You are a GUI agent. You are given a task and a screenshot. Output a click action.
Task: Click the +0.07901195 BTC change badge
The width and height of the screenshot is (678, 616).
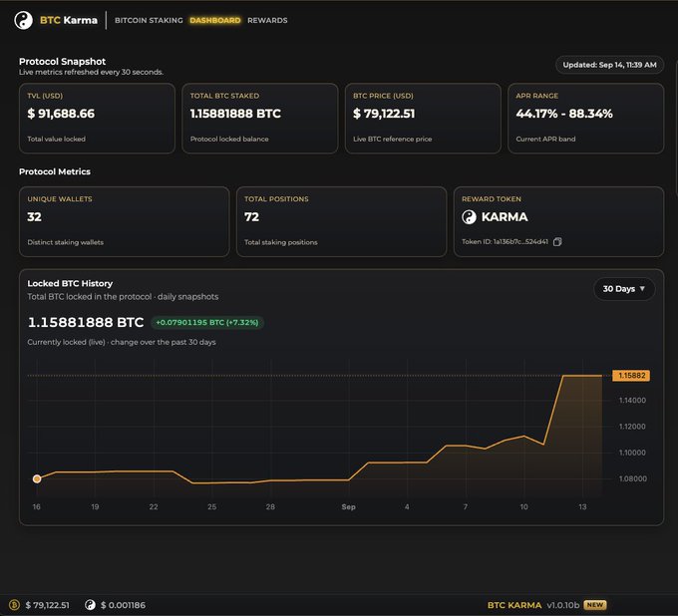[207, 323]
